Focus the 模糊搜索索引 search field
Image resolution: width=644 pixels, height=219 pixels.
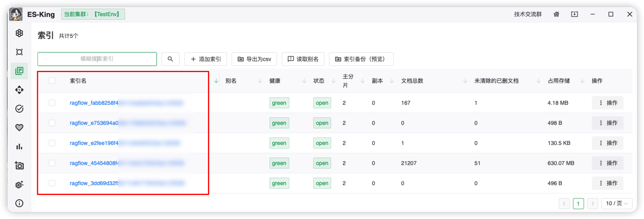(97, 59)
